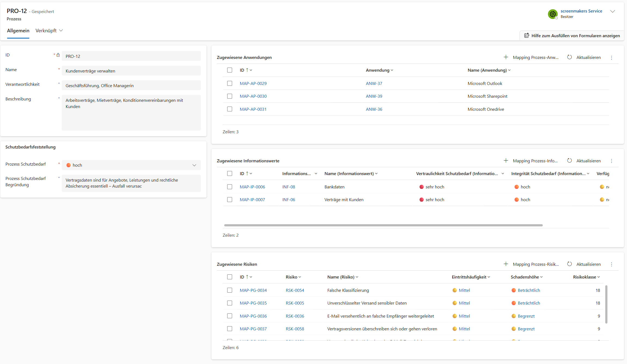Switch to the Allgemein tab
The width and height of the screenshot is (627, 364).
[18, 31]
